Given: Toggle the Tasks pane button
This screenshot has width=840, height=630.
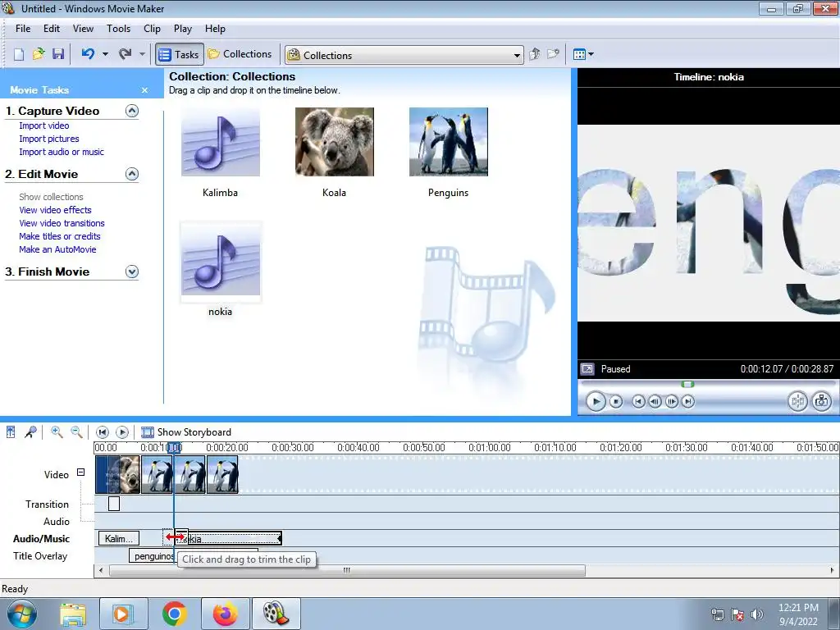Looking at the screenshot, I should coord(180,55).
